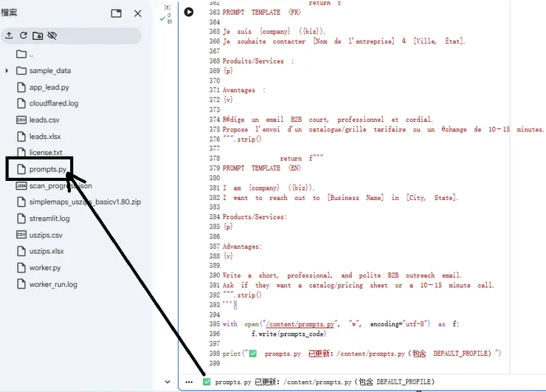The height and width of the screenshot is (392, 546).
Task: Click 'Products/Services:' on line 384
Action: (255, 217)
